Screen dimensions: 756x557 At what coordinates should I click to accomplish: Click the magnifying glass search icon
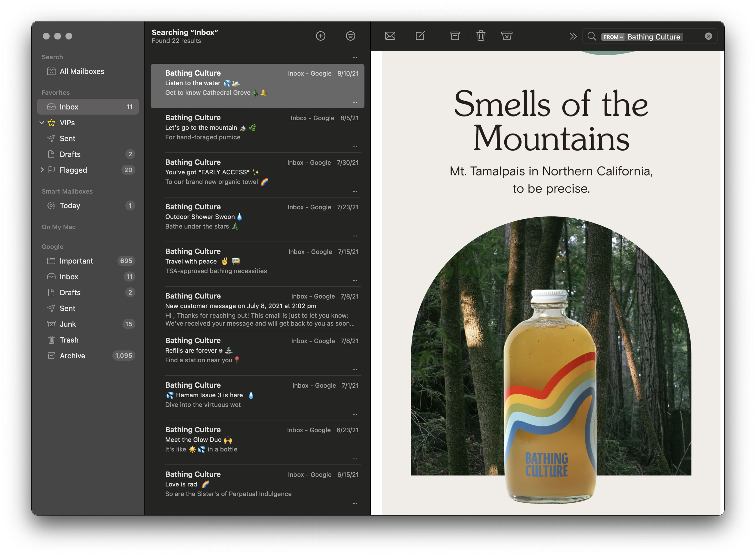tap(592, 36)
